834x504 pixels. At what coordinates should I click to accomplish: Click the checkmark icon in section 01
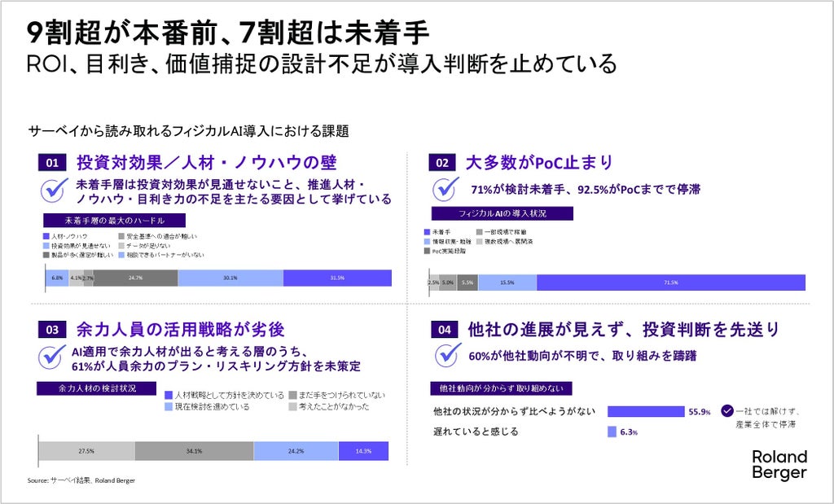tap(55, 191)
